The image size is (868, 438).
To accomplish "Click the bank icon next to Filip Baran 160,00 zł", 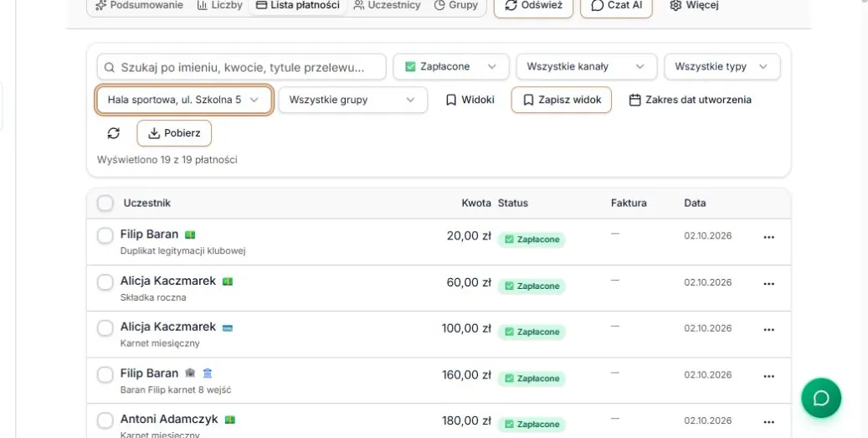I will point(208,374).
